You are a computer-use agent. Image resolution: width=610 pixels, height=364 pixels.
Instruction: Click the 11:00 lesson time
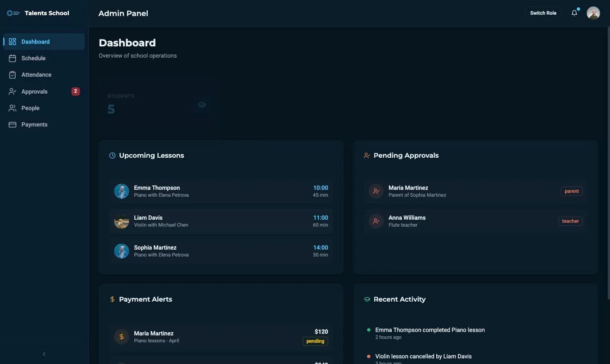pos(321,218)
